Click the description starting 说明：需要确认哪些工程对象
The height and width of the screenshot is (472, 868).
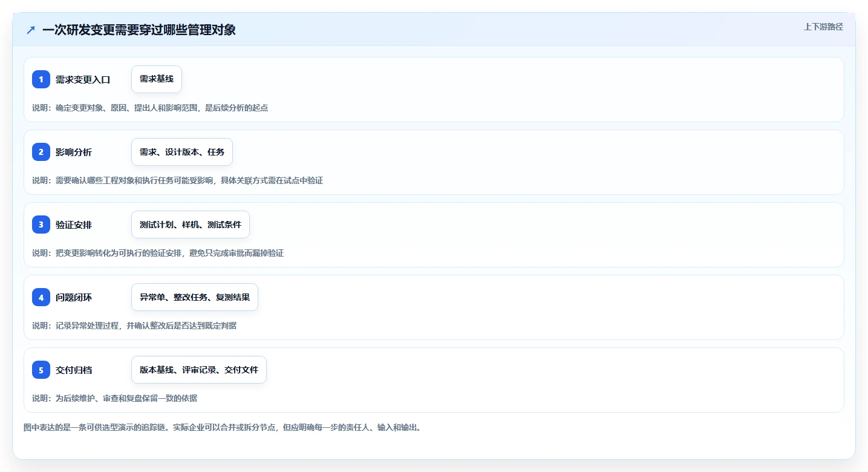(177, 180)
